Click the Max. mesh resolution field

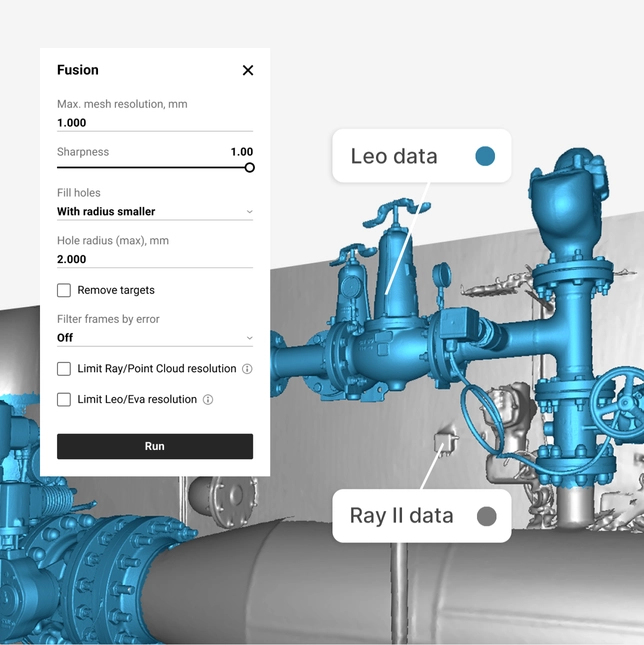[x=155, y=123]
